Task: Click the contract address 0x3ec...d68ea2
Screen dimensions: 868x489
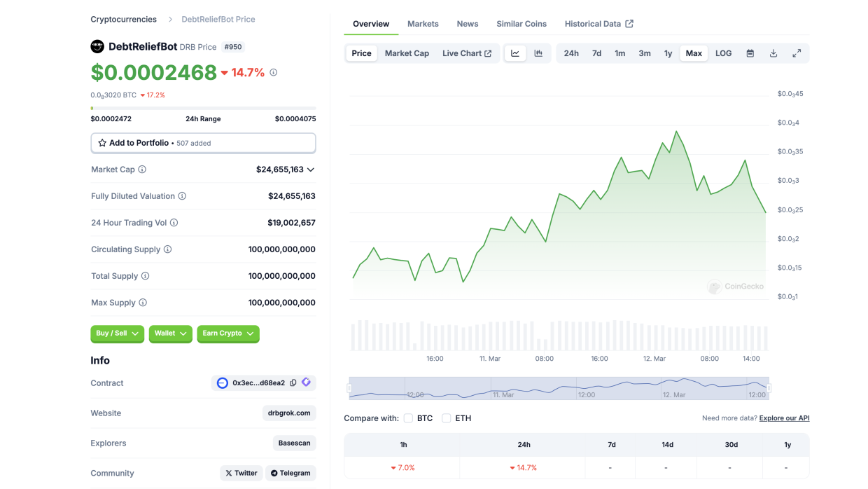Action: click(x=258, y=383)
